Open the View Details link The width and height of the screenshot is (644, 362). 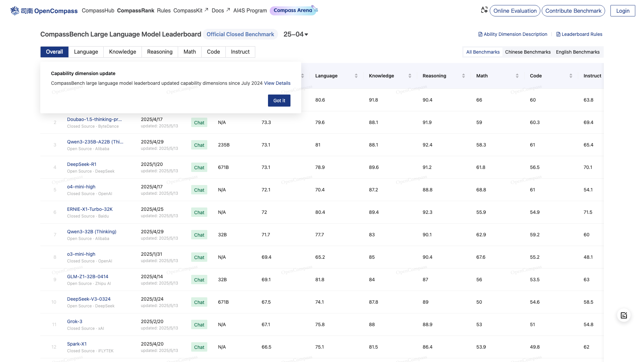tap(277, 83)
